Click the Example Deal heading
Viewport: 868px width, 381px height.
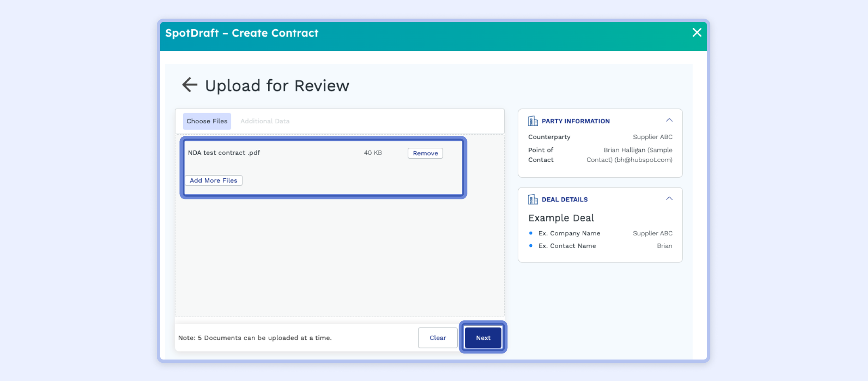(x=561, y=218)
